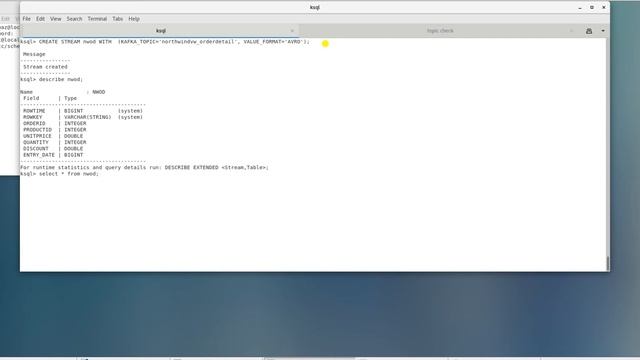
Task: Switch to the topic check tab
Action: coord(440,31)
